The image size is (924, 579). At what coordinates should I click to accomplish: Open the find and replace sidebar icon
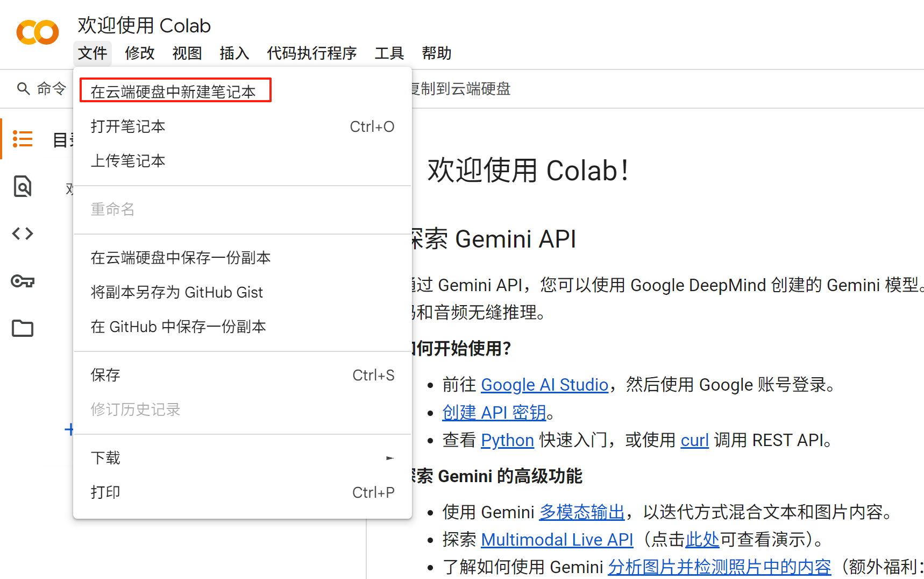pyautogui.click(x=22, y=186)
